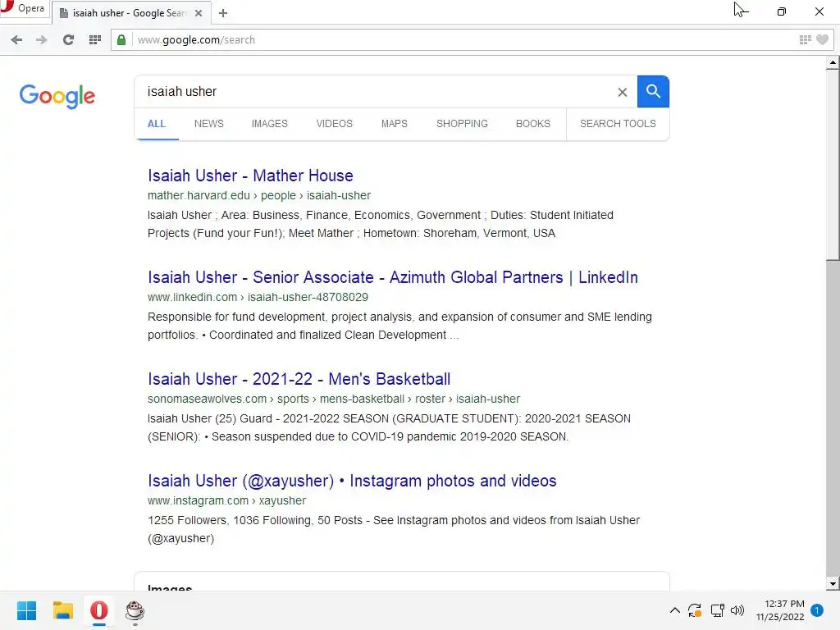This screenshot has height=630, width=840.
Task: Click the blue magnifier search button
Action: click(653, 92)
